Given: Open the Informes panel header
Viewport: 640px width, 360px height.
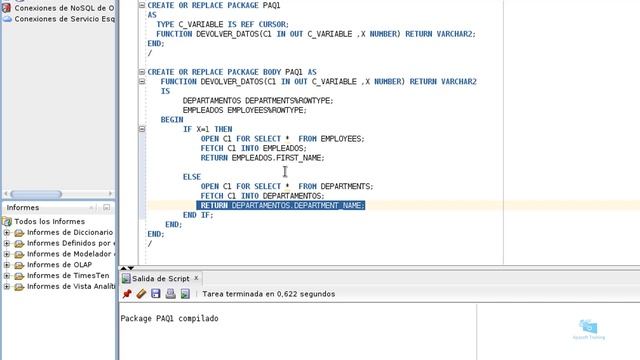Looking at the screenshot, I should tap(23, 208).
